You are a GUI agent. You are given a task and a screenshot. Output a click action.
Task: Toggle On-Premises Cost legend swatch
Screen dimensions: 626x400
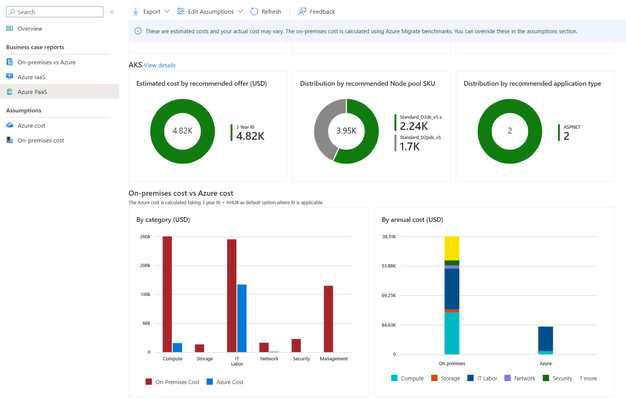pyautogui.click(x=149, y=382)
